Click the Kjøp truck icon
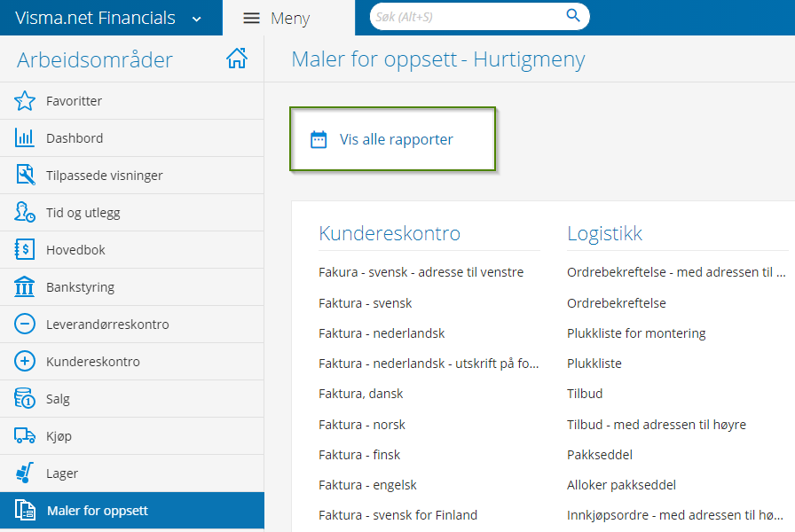Image resolution: width=795 pixels, height=532 pixels. tap(24, 435)
